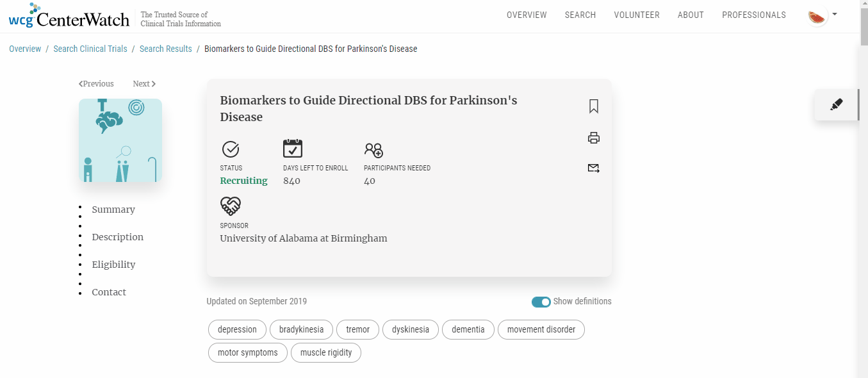Image resolution: width=868 pixels, height=378 pixels.
Task: Bookmark this clinical trial
Action: click(593, 106)
